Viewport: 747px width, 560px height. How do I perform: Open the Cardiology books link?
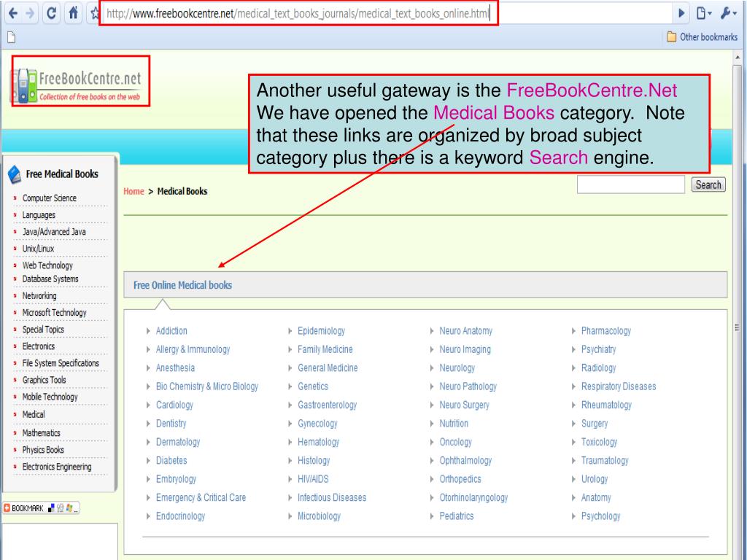click(x=174, y=405)
